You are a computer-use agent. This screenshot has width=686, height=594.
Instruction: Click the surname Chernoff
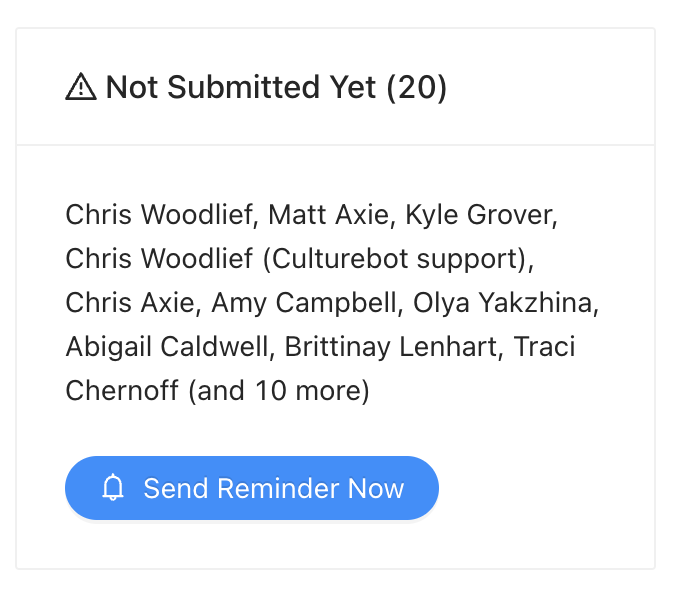tap(122, 391)
